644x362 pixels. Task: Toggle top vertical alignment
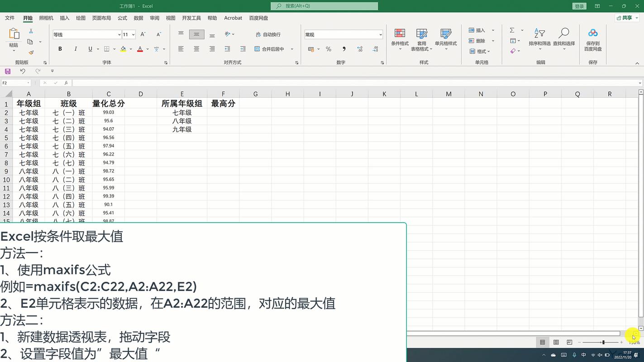pos(181,34)
